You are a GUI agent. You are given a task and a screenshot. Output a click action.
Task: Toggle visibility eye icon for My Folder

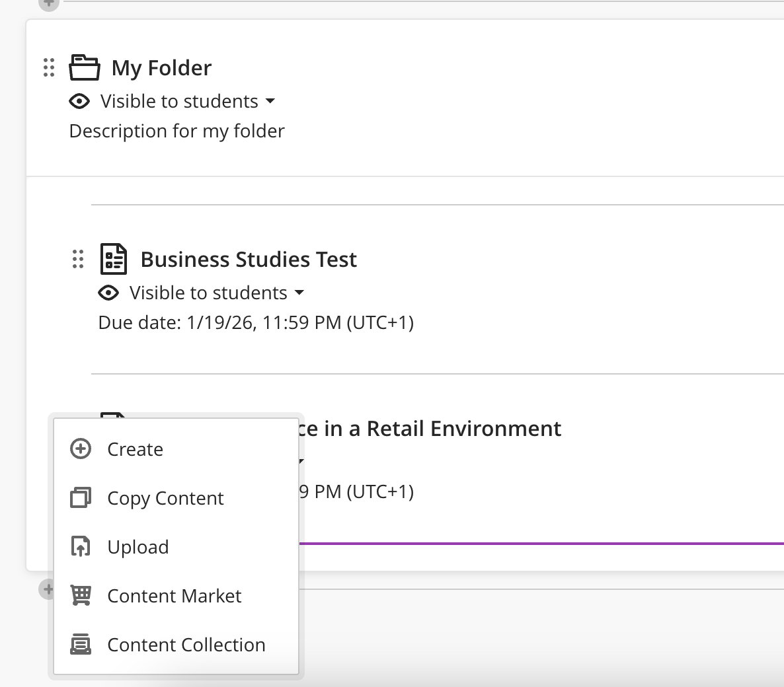(x=79, y=101)
